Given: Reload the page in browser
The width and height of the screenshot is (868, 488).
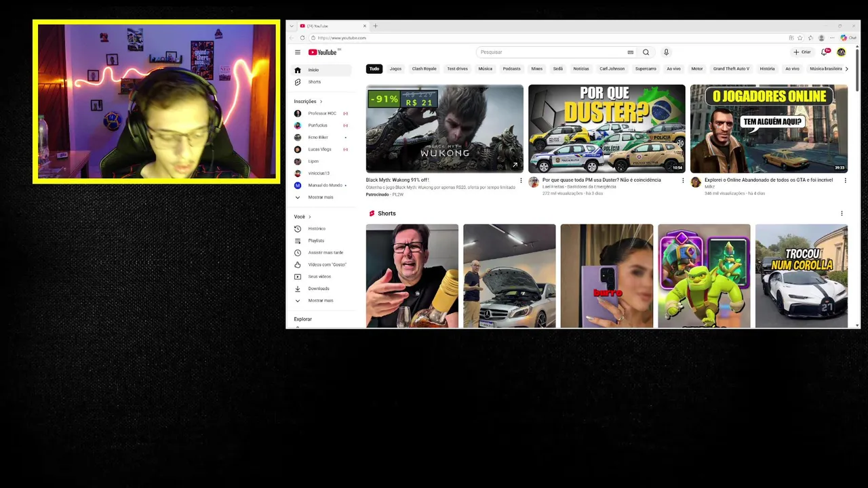Looking at the screenshot, I should click(x=302, y=38).
